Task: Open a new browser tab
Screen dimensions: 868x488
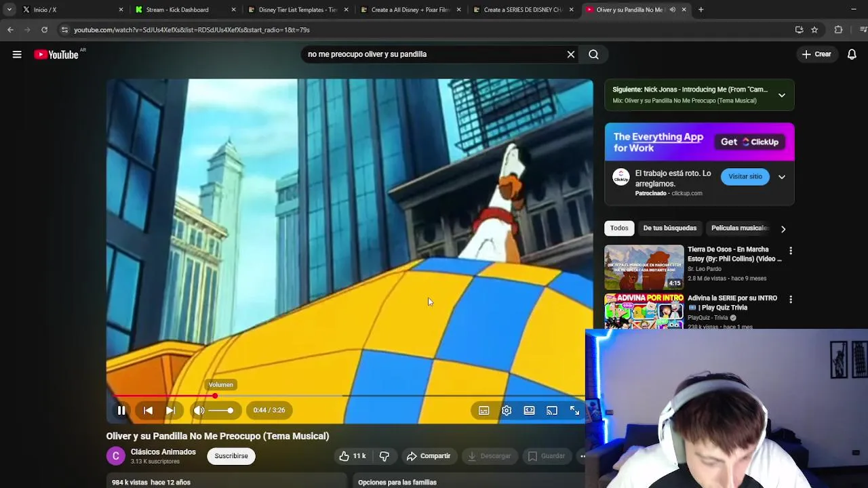Action: pyautogui.click(x=701, y=9)
